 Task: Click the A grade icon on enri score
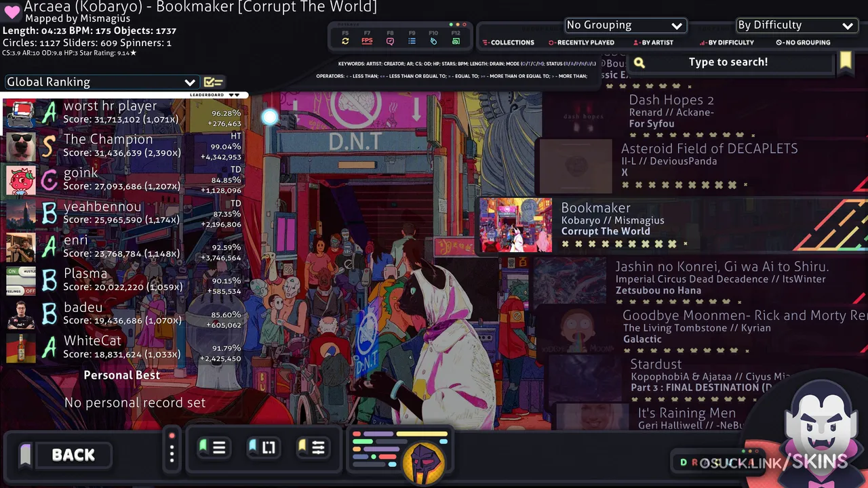point(49,247)
